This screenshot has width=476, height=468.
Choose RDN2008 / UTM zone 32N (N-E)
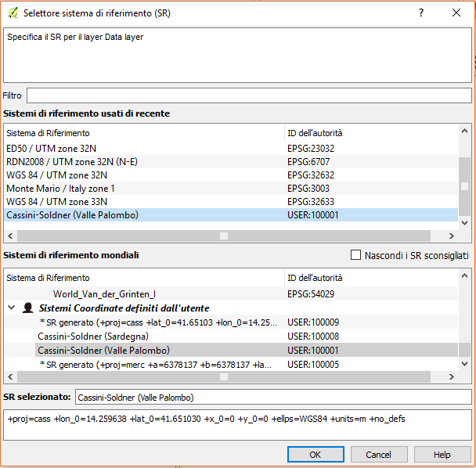(71, 161)
